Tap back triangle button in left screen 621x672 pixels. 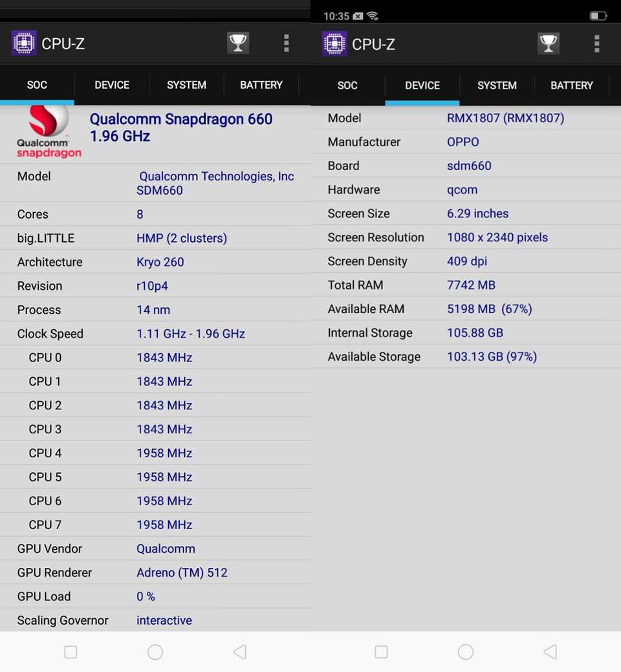coord(239,652)
